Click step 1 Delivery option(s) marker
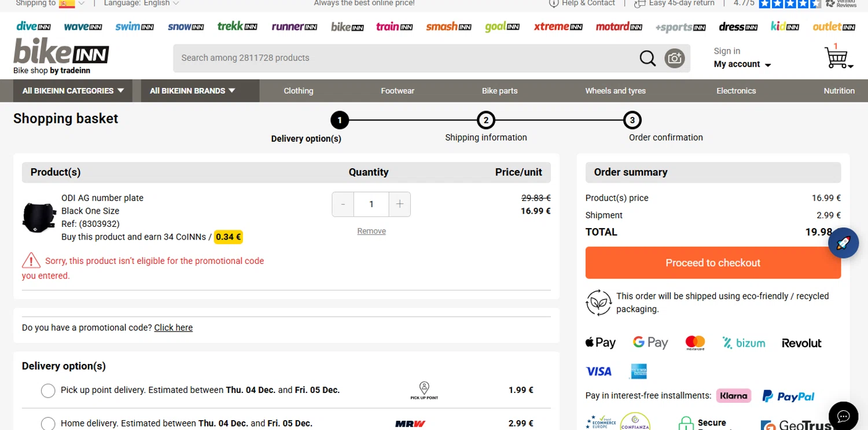The image size is (868, 430). coord(340,120)
